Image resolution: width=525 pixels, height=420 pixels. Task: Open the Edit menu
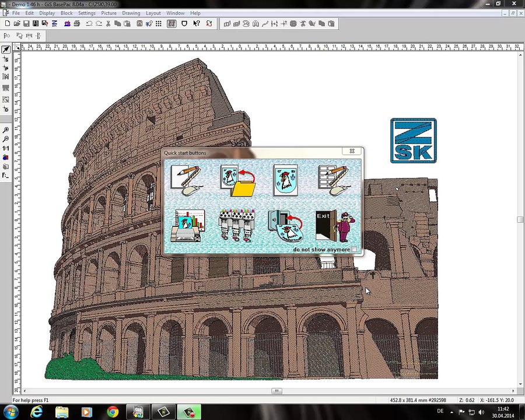[30, 13]
